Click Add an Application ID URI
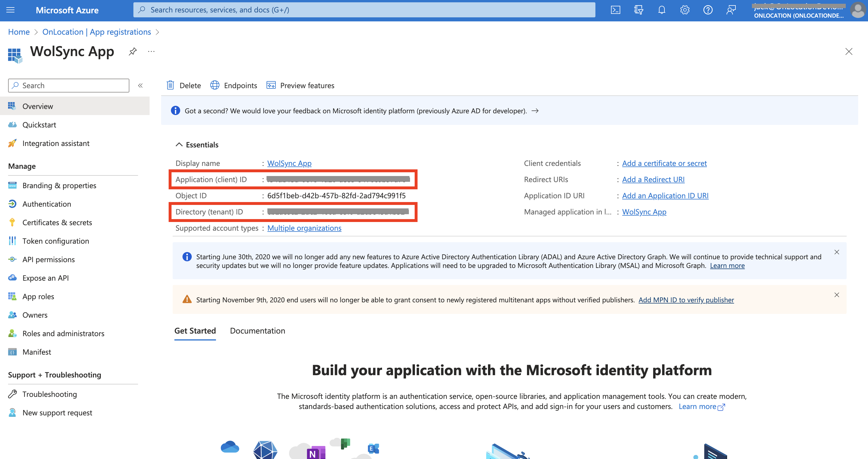Image resolution: width=868 pixels, height=459 pixels. click(665, 196)
